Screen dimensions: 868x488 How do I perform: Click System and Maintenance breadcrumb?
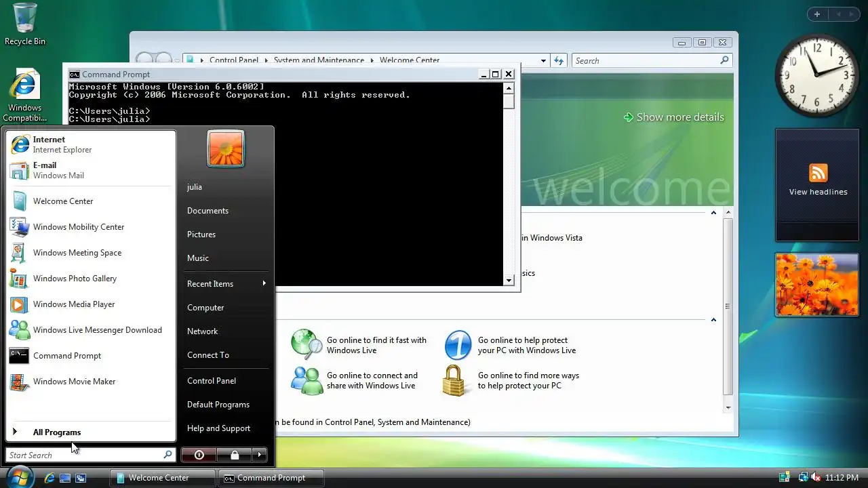(x=319, y=60)
